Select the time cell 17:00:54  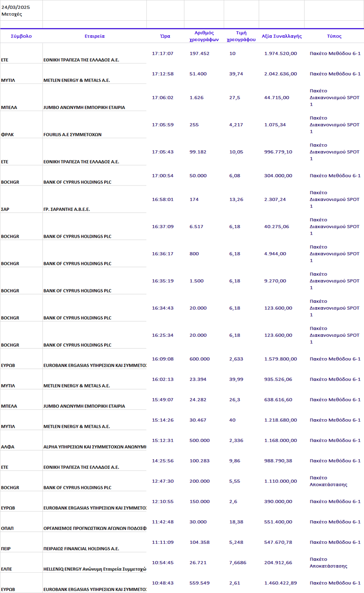pos(163,175)
